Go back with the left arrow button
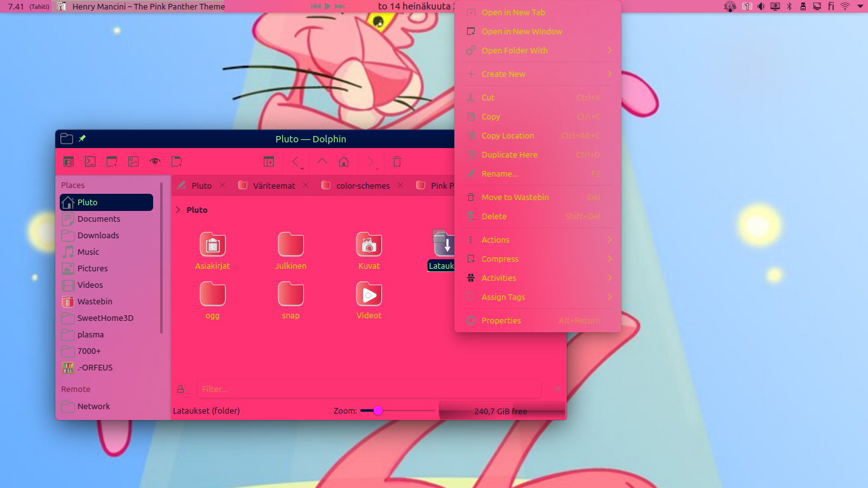 point(295,161)
